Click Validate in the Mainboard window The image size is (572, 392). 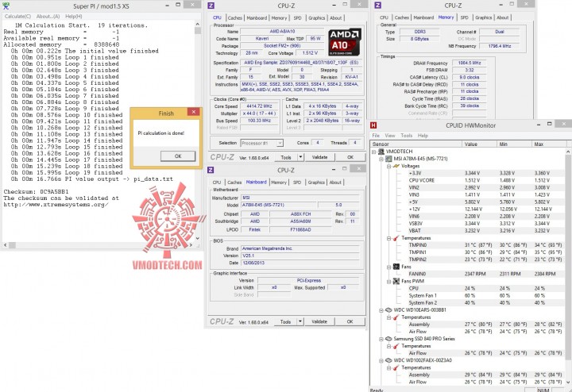click(319, 321)
